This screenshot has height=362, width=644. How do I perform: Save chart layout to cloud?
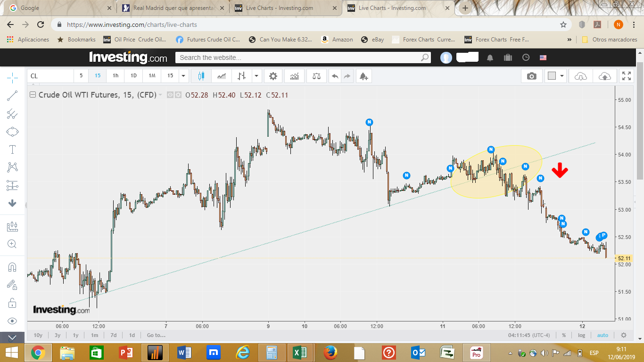[x=604, y=76]
